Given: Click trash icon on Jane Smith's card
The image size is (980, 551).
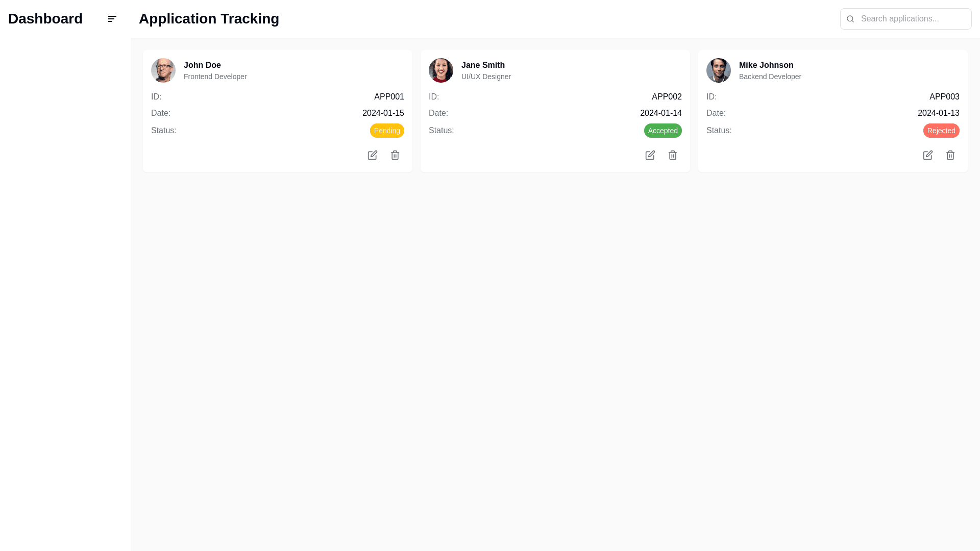Looking at the screenshot, I should (672, 155).
